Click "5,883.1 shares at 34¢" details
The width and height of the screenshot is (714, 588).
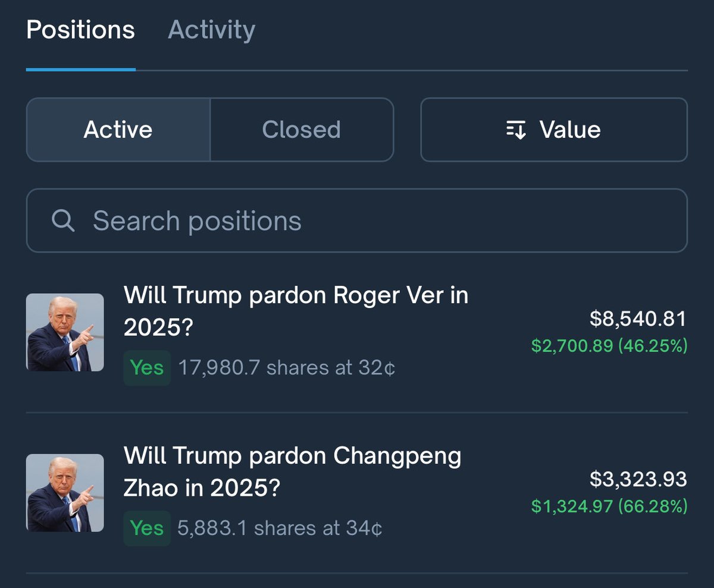click(280, 529)
